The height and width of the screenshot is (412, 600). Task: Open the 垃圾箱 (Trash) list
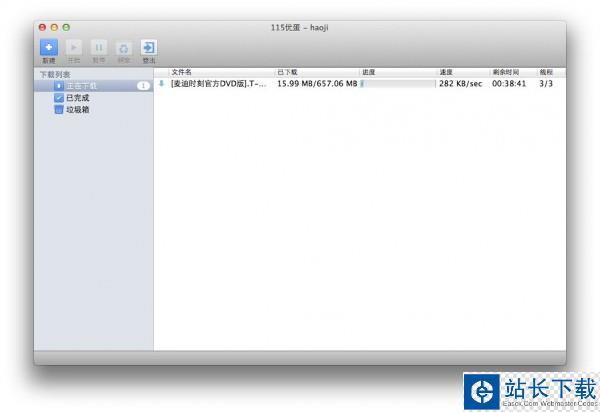pyautogui.click(x=78, y=110)
